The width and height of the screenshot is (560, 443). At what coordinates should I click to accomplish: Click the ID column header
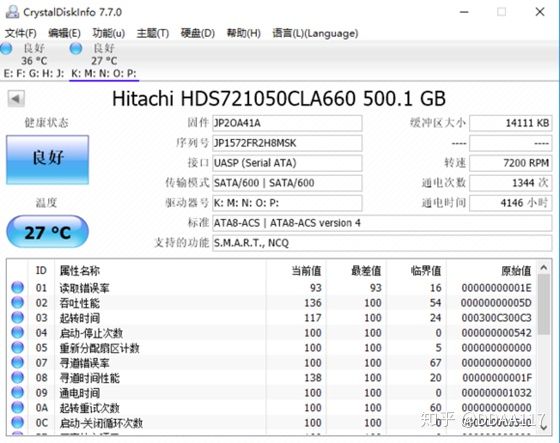coord(41,270)
